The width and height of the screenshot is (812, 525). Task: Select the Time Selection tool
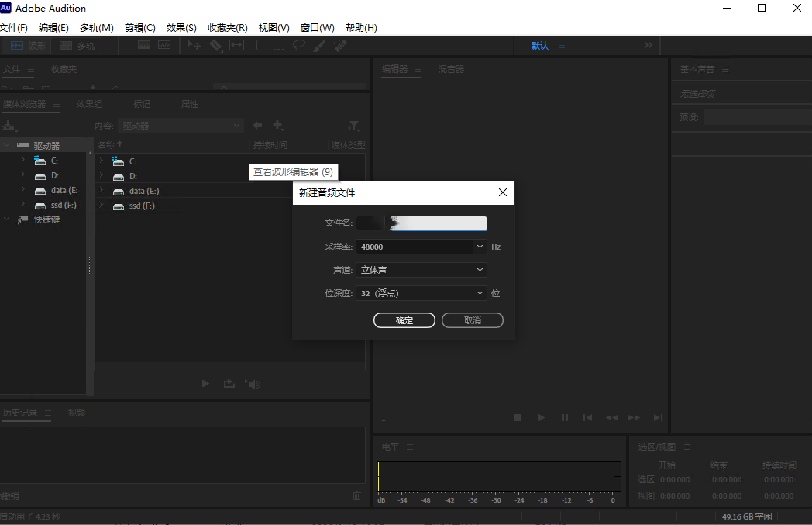tap(257, 45)
